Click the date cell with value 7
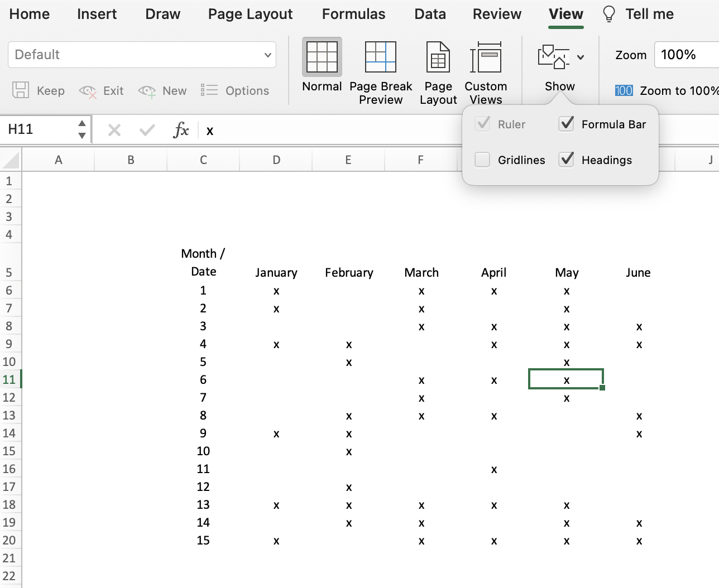 [203, 397]
